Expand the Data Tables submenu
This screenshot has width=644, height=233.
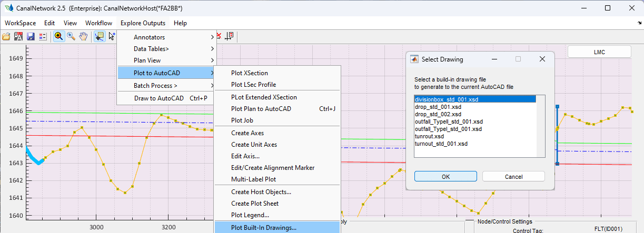166,49
